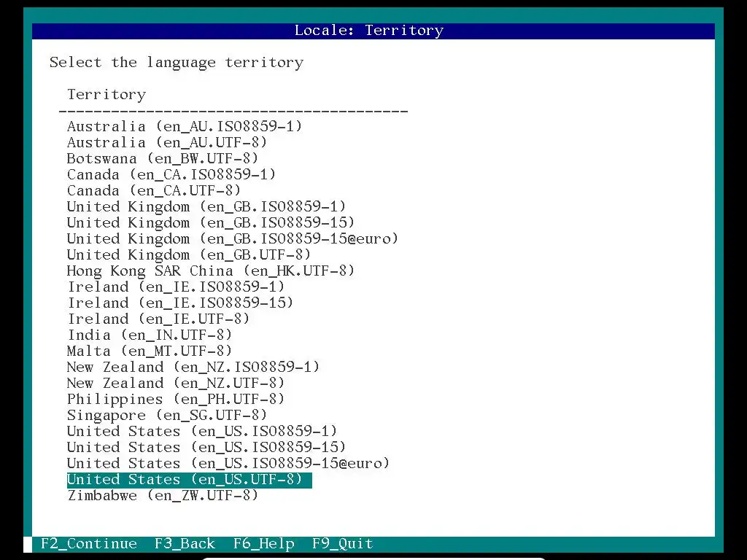Pick Philippines (en_PH.UTF-8)
Image resolution: width=747 pixels, height=560 pixels.
[x=176, y=399]
